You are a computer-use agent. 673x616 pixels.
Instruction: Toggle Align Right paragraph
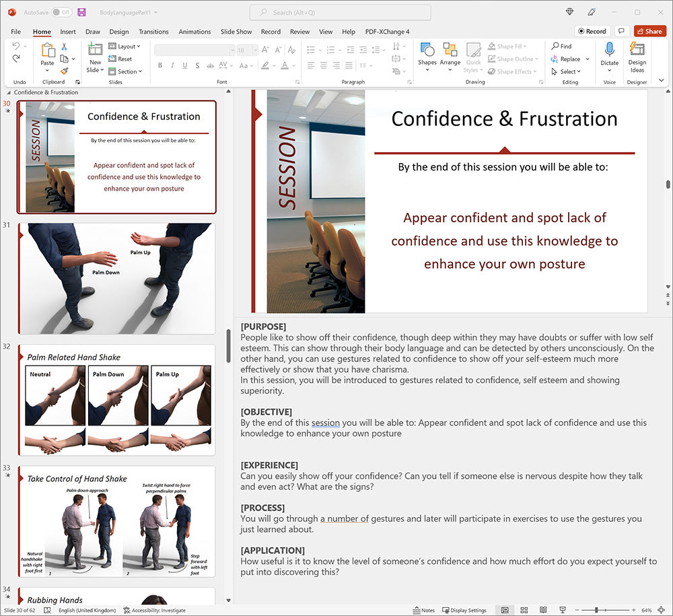coord(336,65)
